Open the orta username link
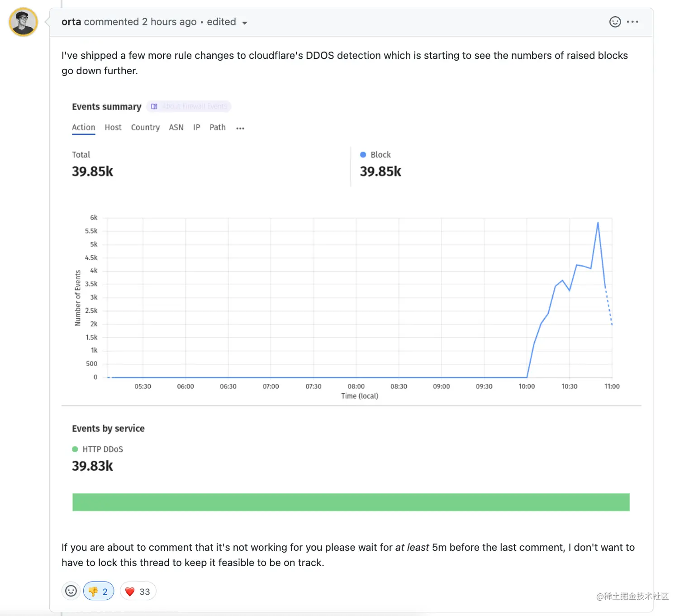This screenshot has height=616, width=684. [x=71, y=22]
